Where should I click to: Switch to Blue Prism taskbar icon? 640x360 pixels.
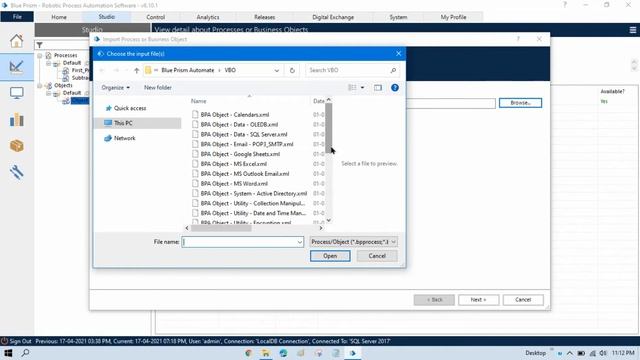(353, 353)
